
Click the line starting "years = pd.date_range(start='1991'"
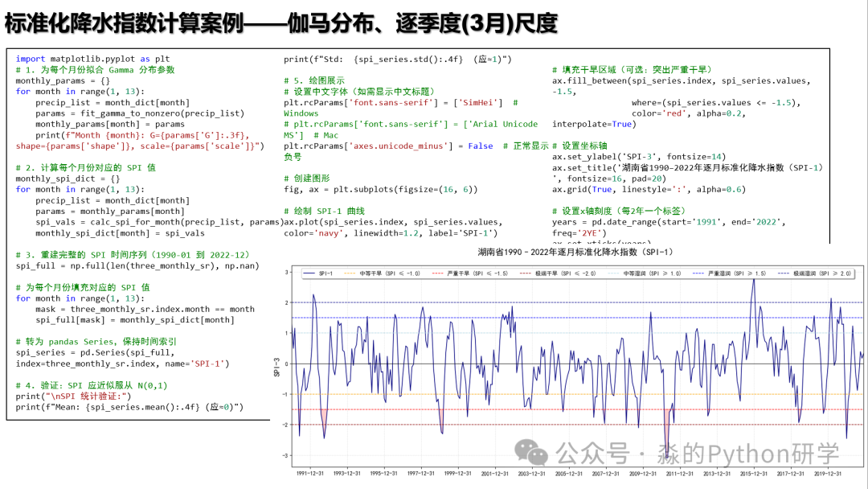[x=669, y=222]
